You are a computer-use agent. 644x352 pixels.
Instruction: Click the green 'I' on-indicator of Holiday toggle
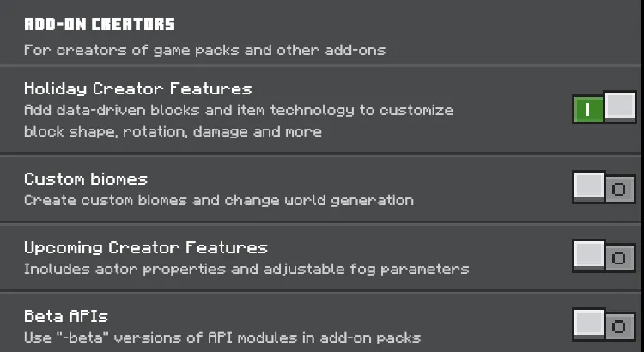588,110
